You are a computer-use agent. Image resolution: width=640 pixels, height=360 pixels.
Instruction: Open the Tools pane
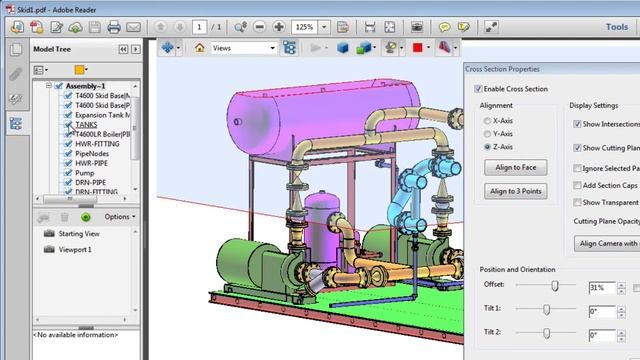(x=617, y=27)
